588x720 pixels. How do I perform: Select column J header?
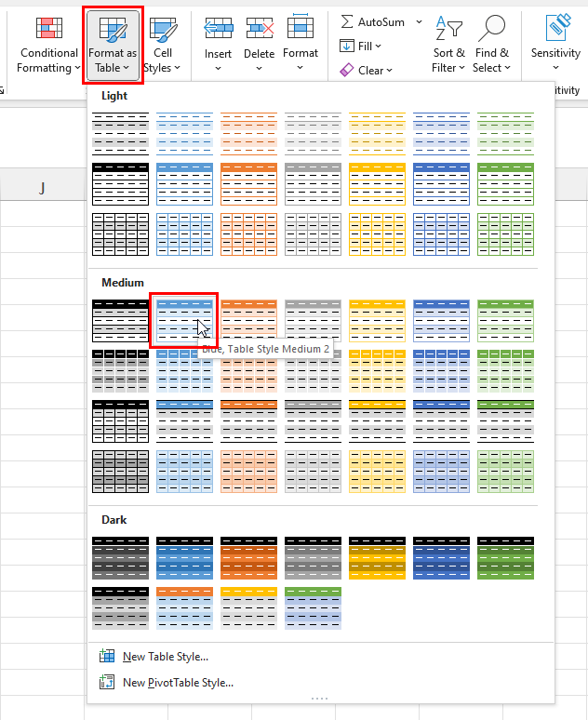[42, 188]
